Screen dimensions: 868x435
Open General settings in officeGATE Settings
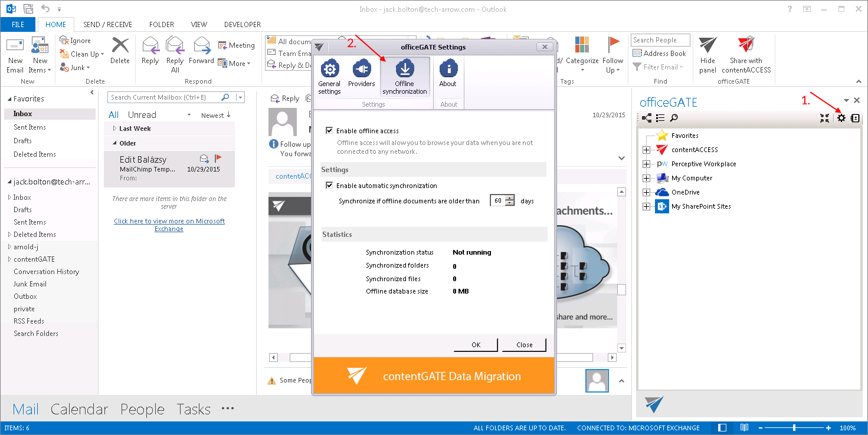click(329, 77)
